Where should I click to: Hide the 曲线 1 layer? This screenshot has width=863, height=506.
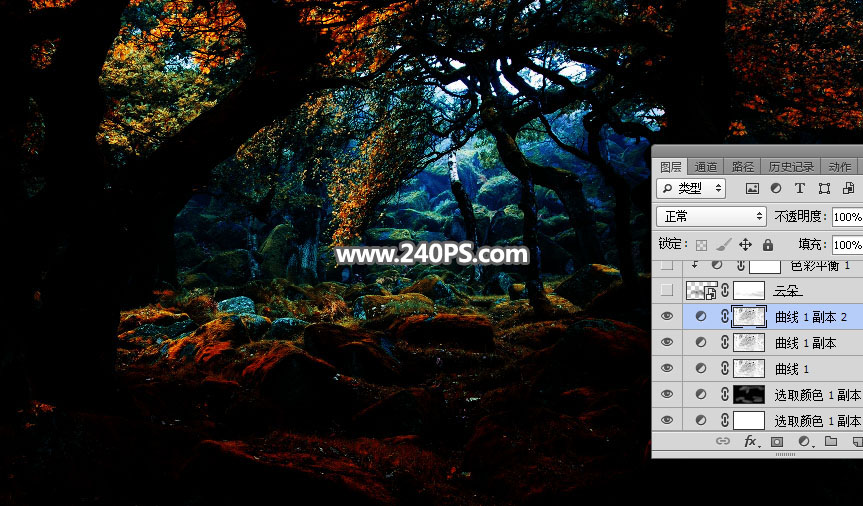[x=667, y=368]
